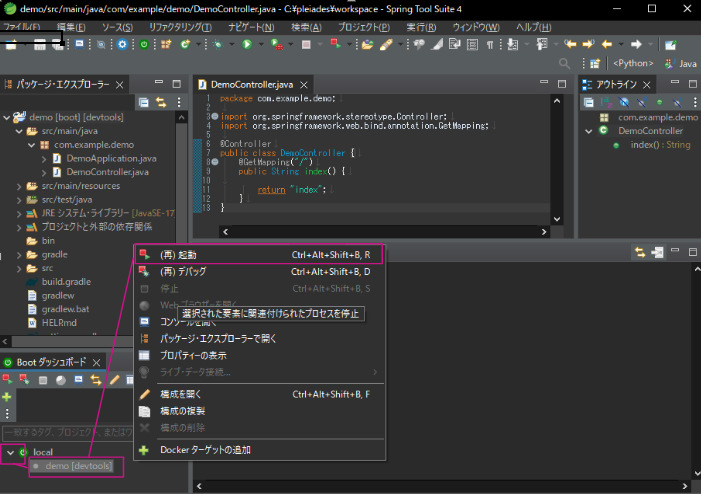This screenshot has width=701, height=494.
Task: Toggle Mark Occurrences highlighter icon
Action: (x=437, y=44)
